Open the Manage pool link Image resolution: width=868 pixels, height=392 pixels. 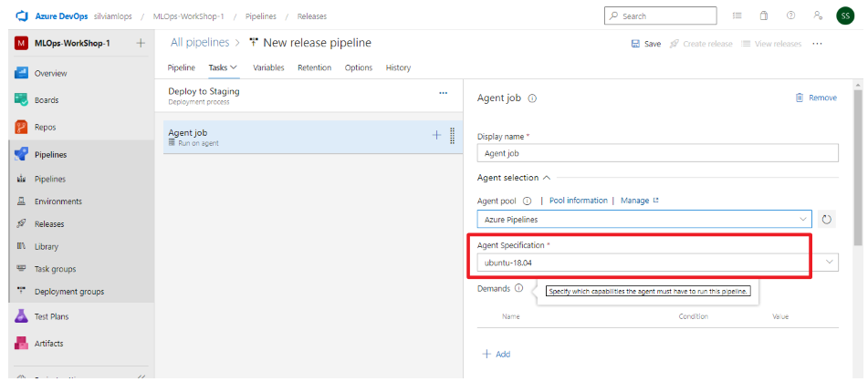coord(640,201)
